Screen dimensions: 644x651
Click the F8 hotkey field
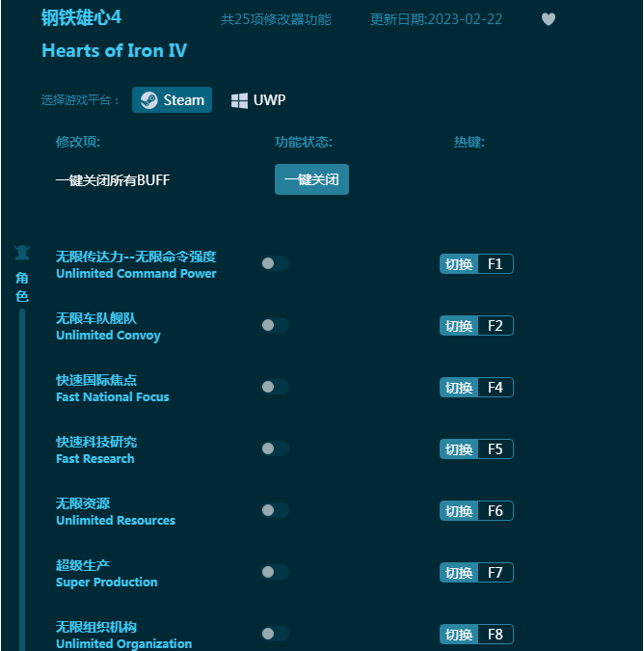click(x=496, y=635)
